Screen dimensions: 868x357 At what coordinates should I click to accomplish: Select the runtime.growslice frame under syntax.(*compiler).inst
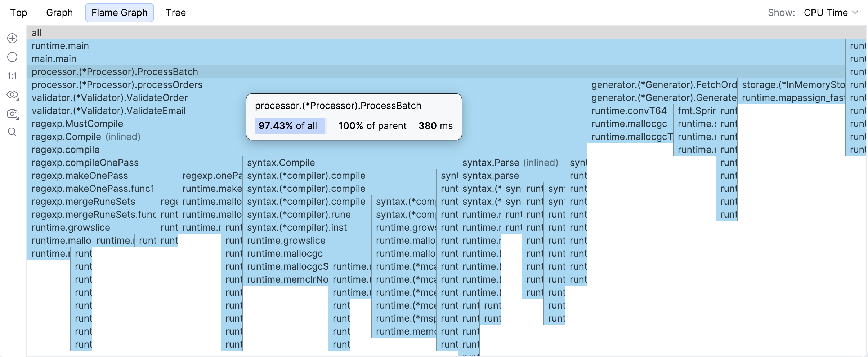click(307, 241)
